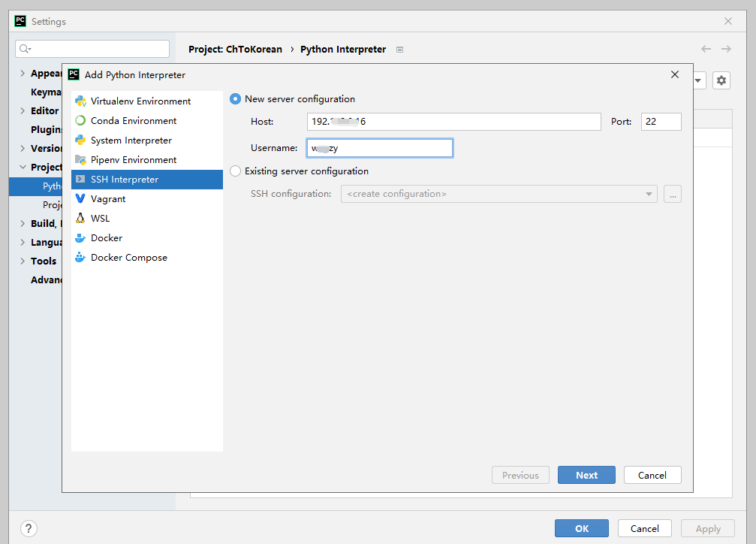The height and width of the screenshot is (544, 756).
Task: Click the small icon beside Python Interpreter breadcrumb
Action: coord(399,50)
